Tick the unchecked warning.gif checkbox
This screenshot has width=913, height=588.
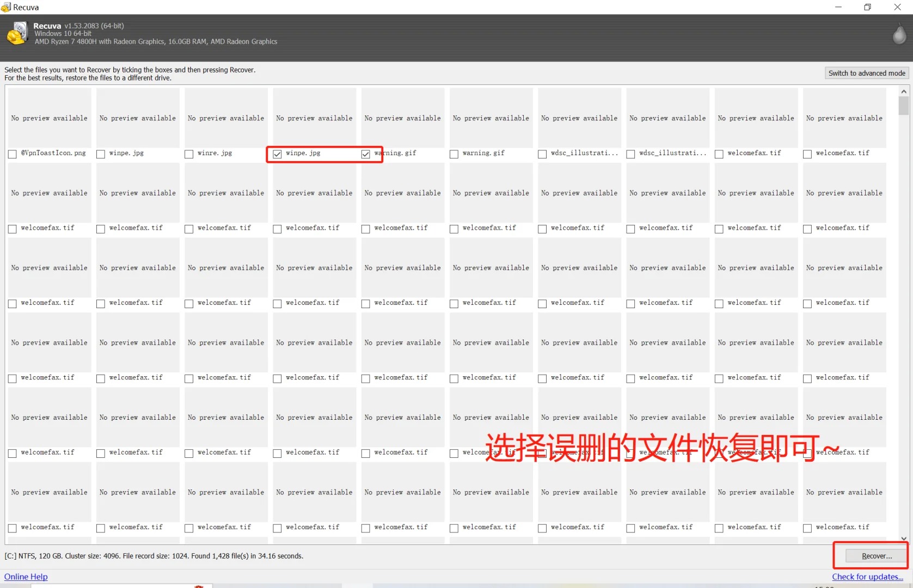click(454, 154)
